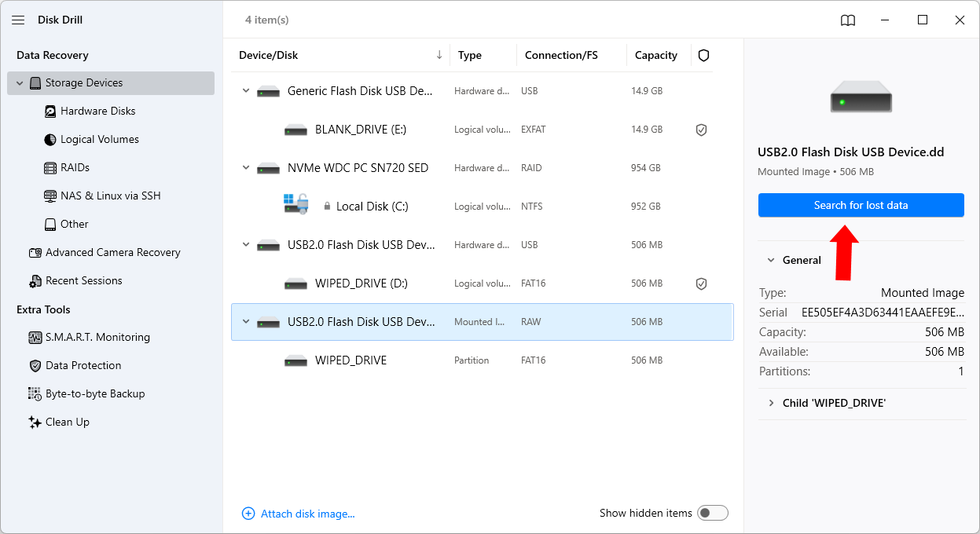
Task: Click the shield icon in the column header
Action: [x=703, y=55]
